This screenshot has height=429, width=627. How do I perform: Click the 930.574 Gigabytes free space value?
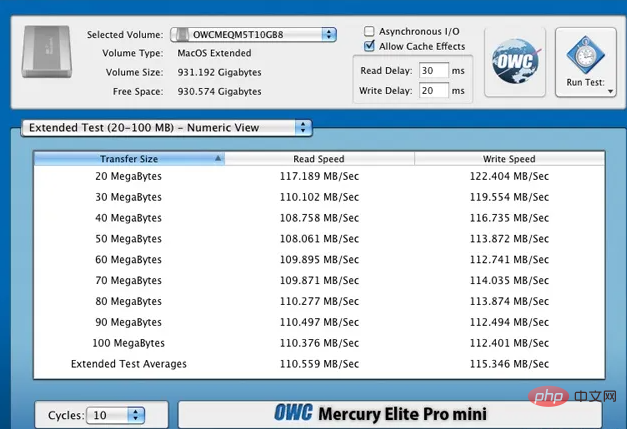click(219, 92)
